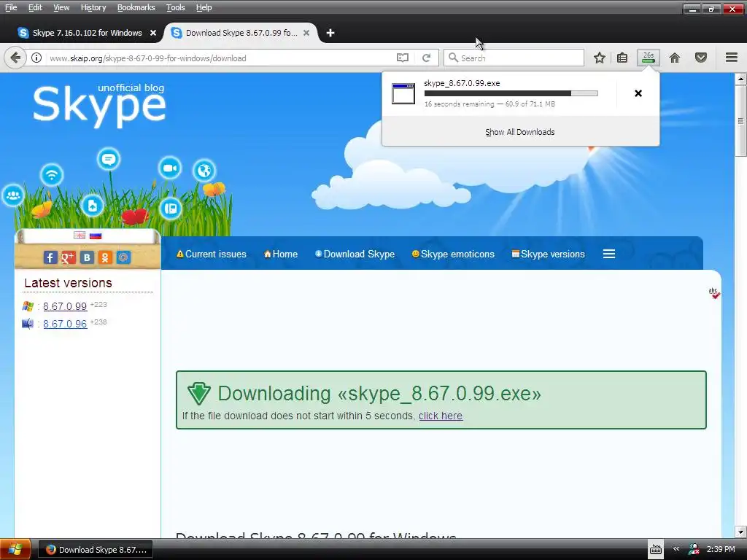Bookmark this page with the star icon

[600, 58]
